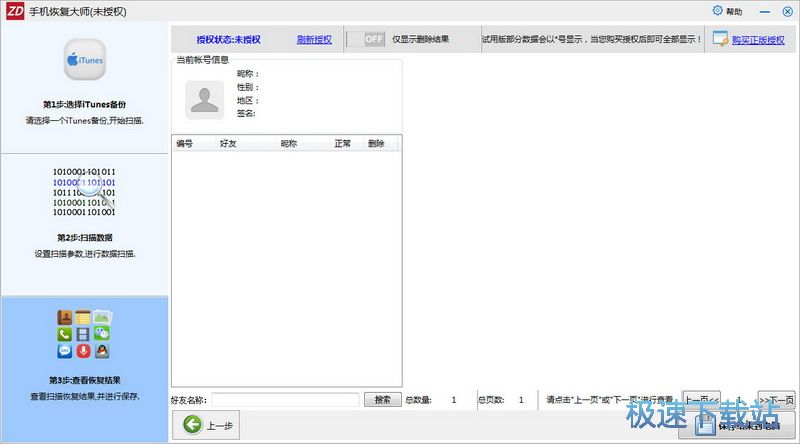Toggle the show-deleted-only OFF switch
This screenshot has width=800, height=444.
366,39
